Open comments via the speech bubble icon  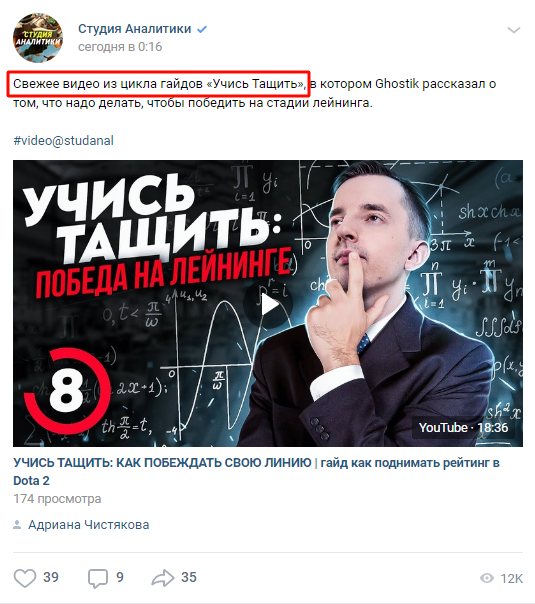point(98,578)
